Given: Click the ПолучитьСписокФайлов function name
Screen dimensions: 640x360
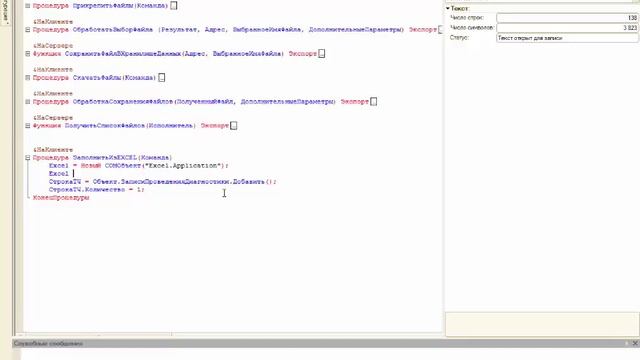Looking at the screenshot, I should click(x=105, y=126).
